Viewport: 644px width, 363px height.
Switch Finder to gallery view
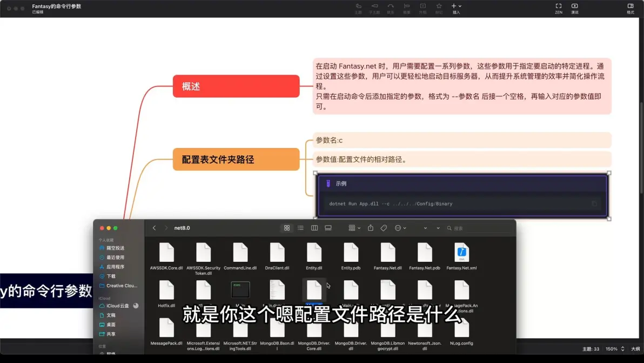coord(328,228)
